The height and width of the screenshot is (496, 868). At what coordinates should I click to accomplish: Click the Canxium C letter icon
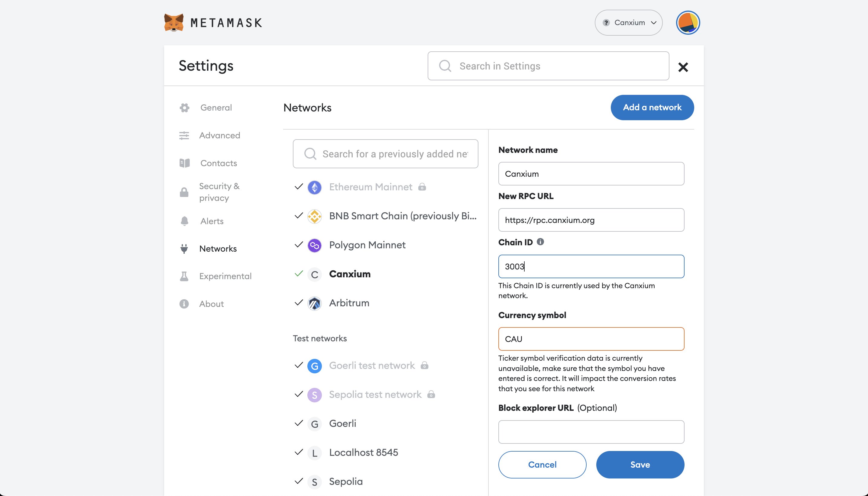tap(314, 274)
